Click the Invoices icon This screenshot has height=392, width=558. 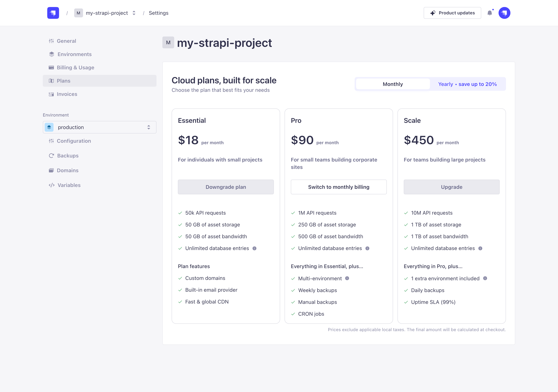pyautogui.click(x=51, y=94)
